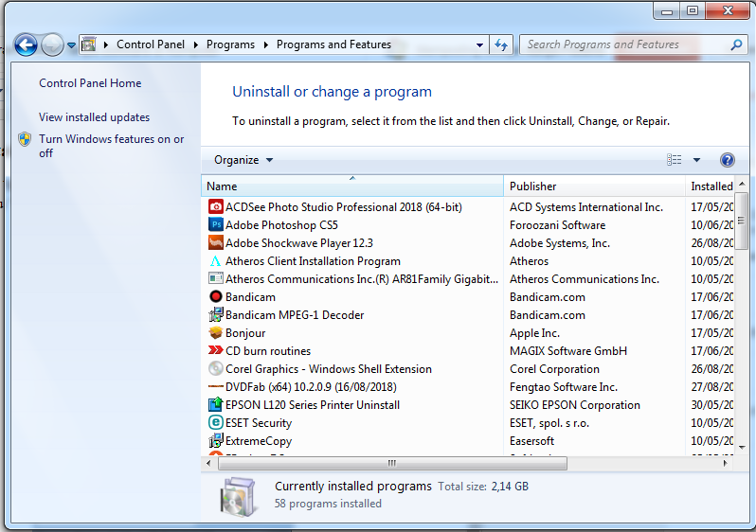
Task: Click the ESET Security icon
Action: pyautogui.click(x=215, y=423)
